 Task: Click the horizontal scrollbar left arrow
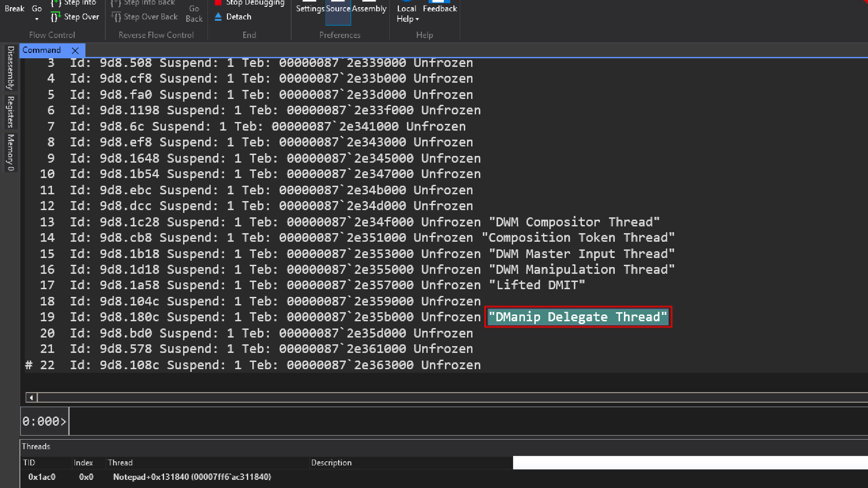[31, 398]
